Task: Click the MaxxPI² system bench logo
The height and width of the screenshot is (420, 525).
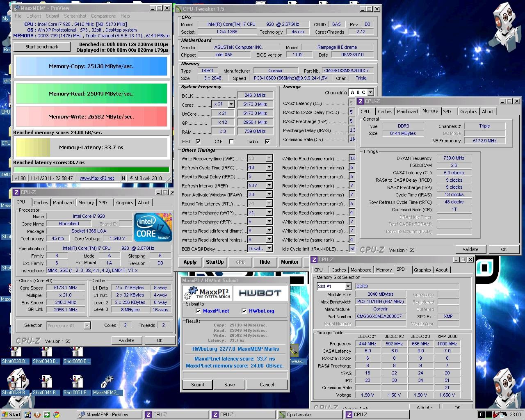Action: pos(208,293)
